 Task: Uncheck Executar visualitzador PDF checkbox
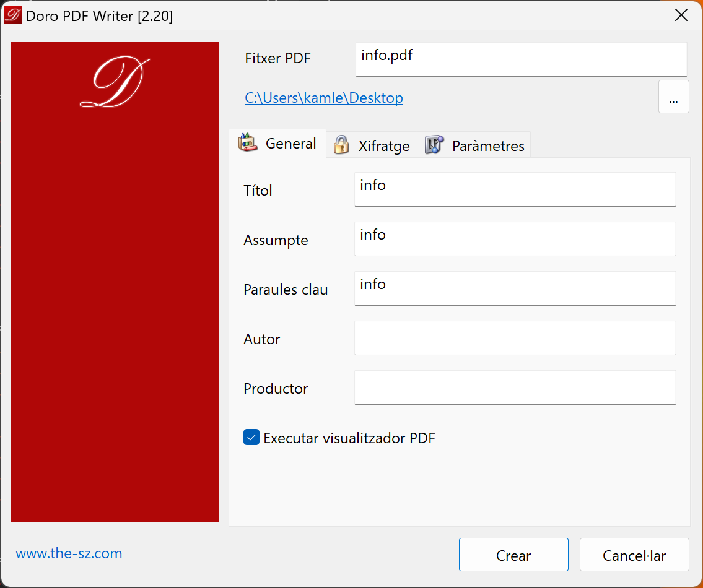coord(251,438)
